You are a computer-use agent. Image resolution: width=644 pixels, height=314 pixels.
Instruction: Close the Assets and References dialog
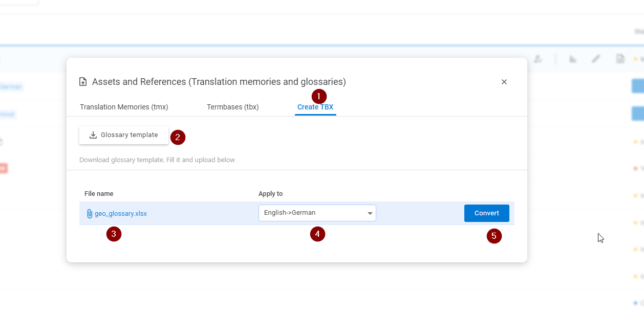[504, 82]
